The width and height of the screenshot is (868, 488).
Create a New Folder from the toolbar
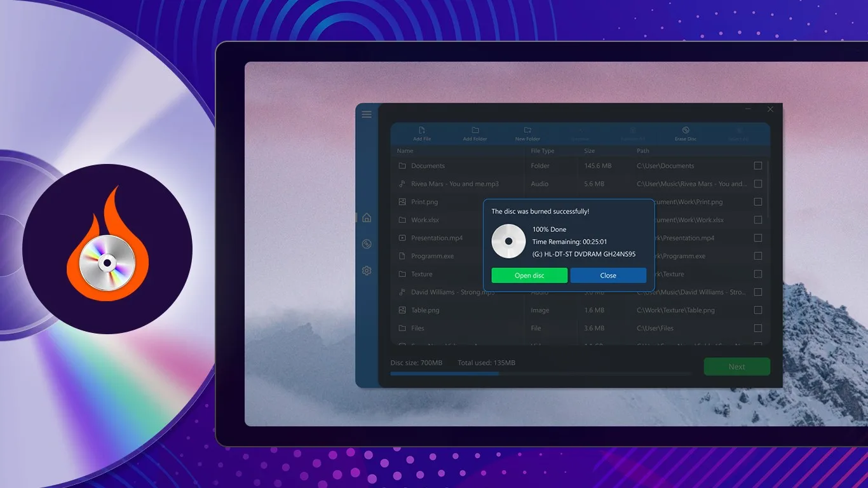point(527,133)
